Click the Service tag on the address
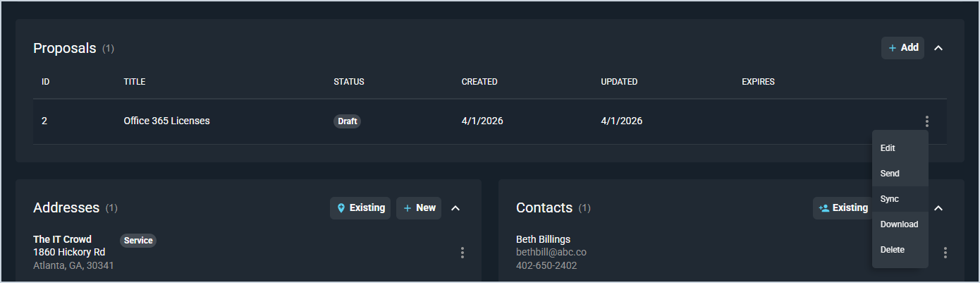Screen dimensions: 980x283 [x=138, y=241]
